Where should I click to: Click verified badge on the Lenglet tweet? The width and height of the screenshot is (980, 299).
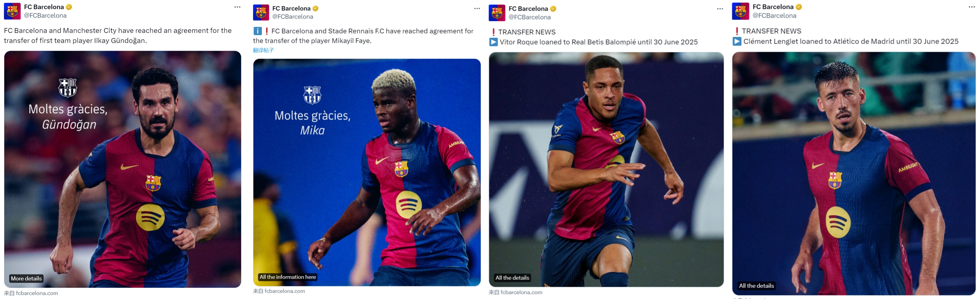pos(799,7)
